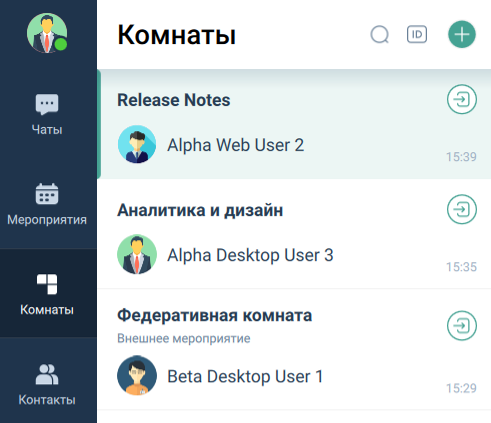The width and height of the screenshot is (491, 423).
Task: Click the Beta Desktop User 1 name
Action: pyautogui.click(x=245, y=376)
